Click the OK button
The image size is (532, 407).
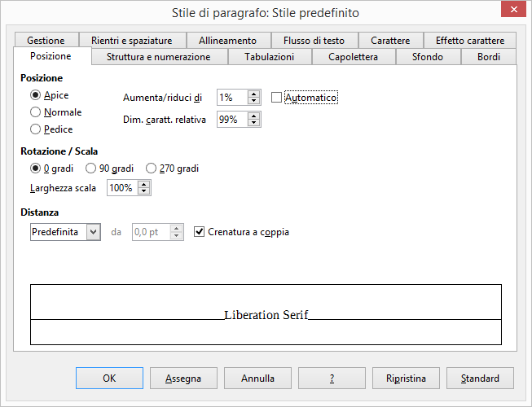[x=109, y=379]
